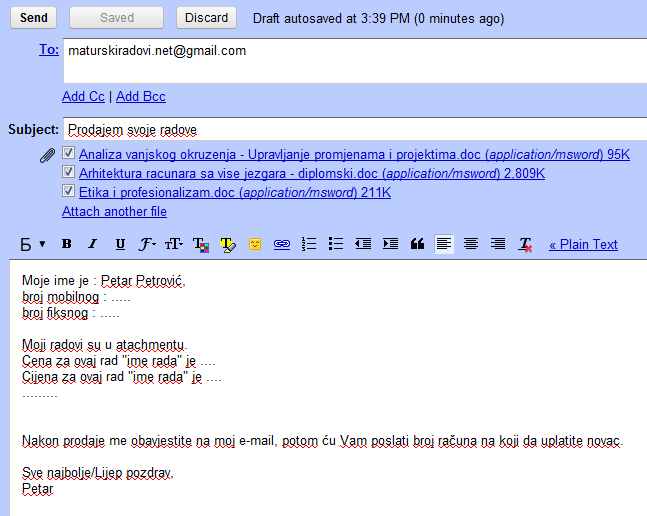Click the Send button
The height and width of the screenshot is (516, 647).
pyautogui.click(x=33, y=17)
